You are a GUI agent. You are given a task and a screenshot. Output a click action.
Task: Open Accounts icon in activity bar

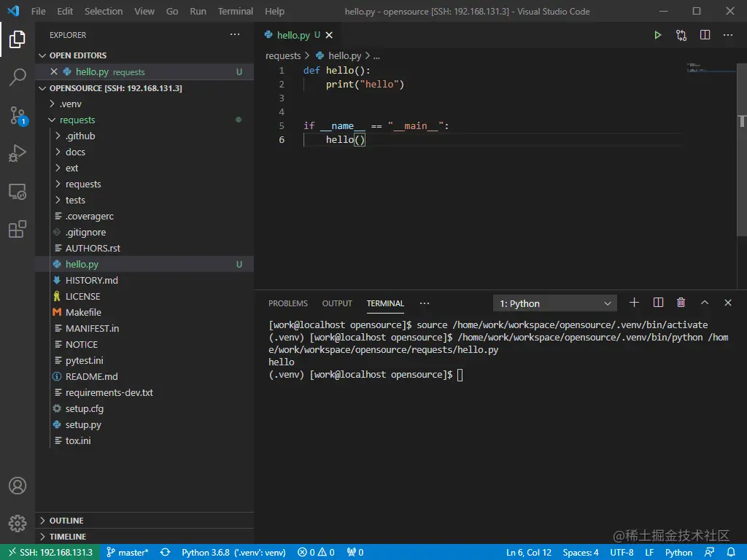(18, 486)
